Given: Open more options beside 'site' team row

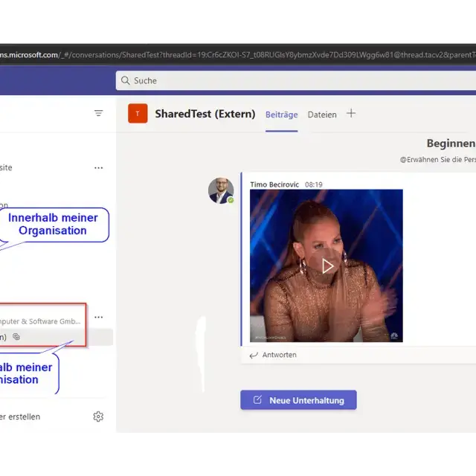Looking at the screenshot, I should 98,167.
